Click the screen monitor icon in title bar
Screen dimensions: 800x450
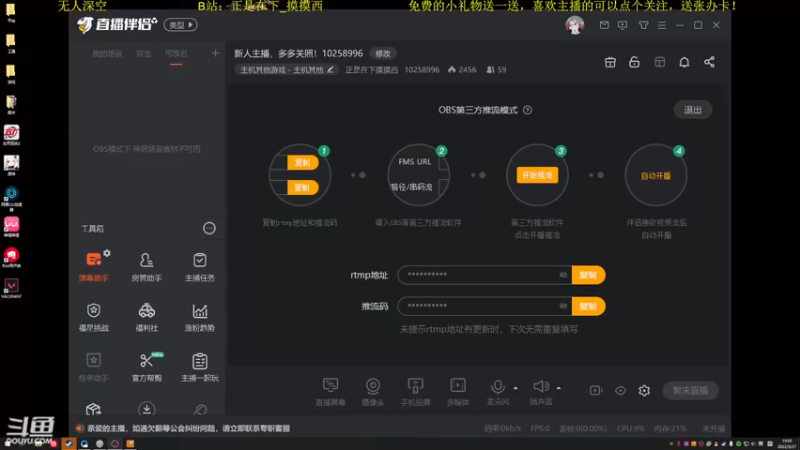point(622,25)
